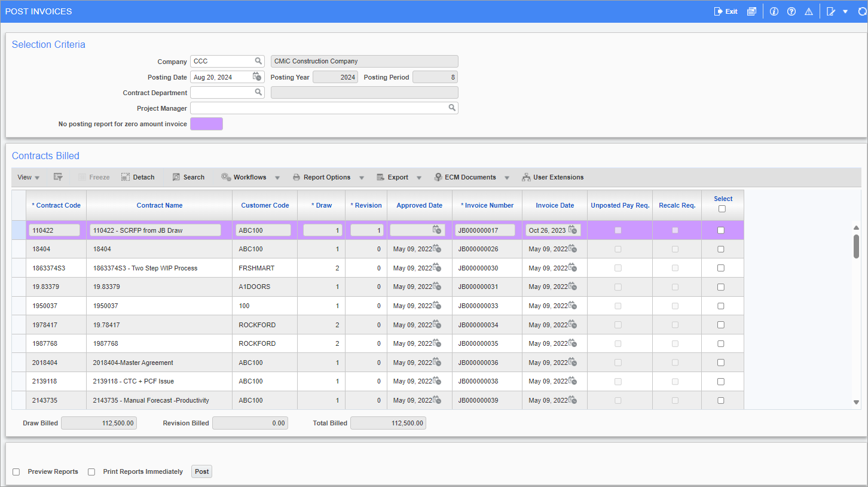Viewport: 868px width, 487px height.
Task: Expand the Report Options dropdown arrow
Action: (x=362, y=176)
